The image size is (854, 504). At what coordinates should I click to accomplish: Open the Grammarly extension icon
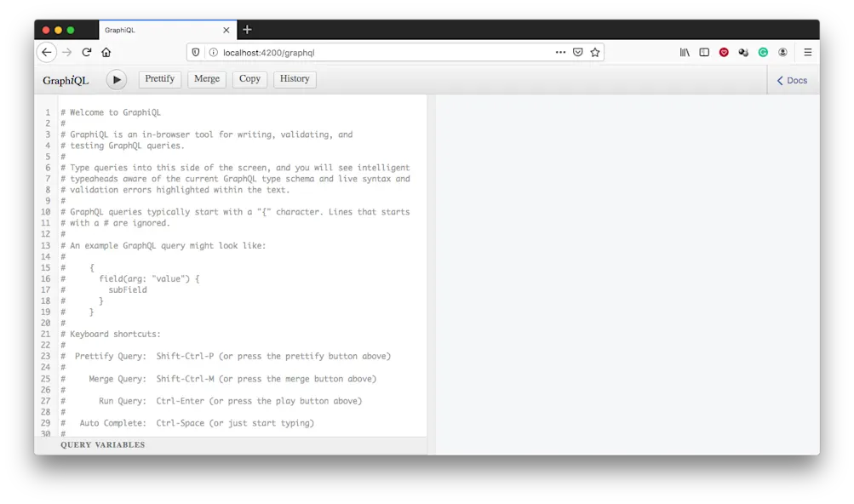tap(762, 52)
